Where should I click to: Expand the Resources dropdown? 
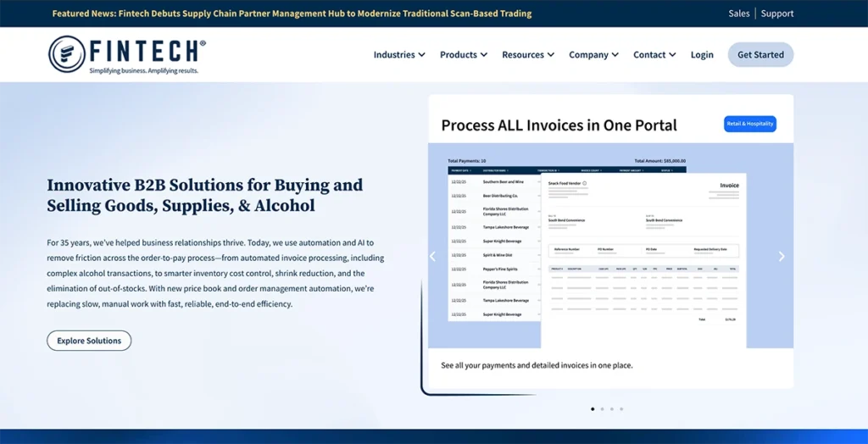point(527,55)
